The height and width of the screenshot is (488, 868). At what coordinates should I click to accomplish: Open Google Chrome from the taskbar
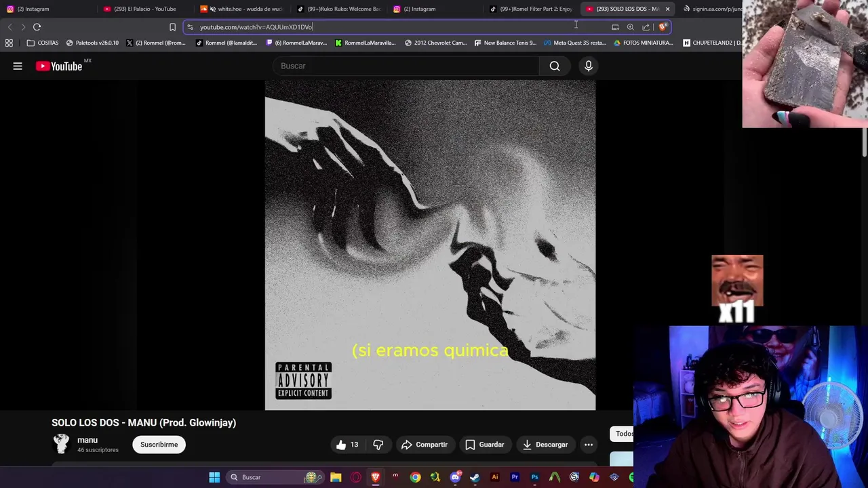coord(415,477)
